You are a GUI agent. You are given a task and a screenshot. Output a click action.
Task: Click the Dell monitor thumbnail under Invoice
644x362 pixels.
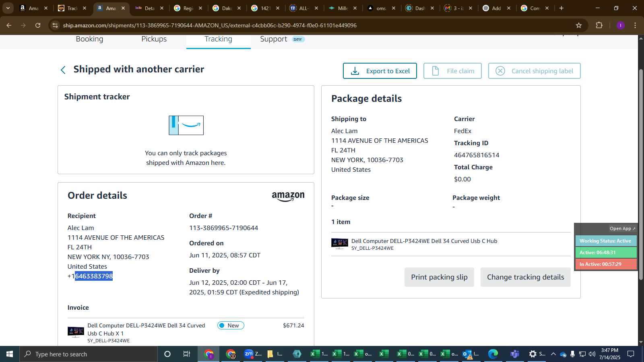pyautogui.click(x=76, y=332)
